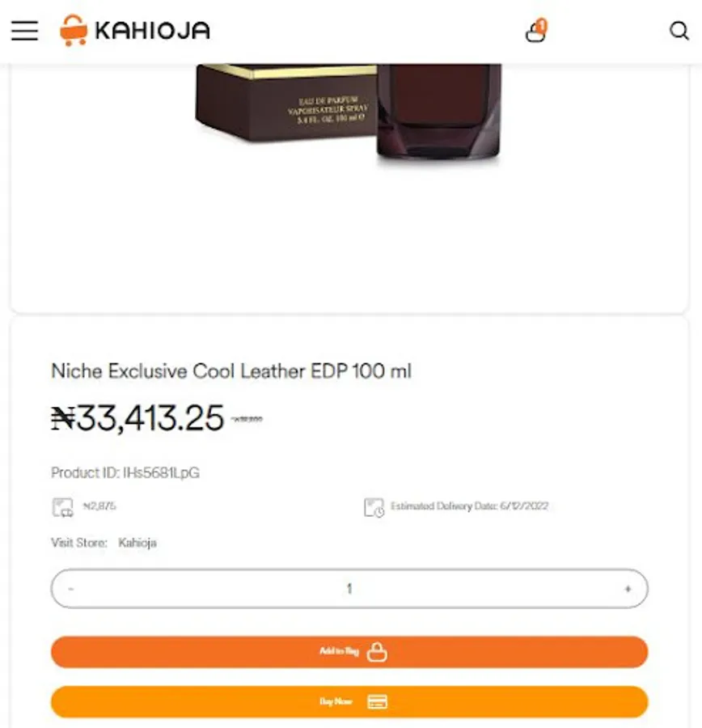Visit the Kahioja store link

(x=137, y=543)
